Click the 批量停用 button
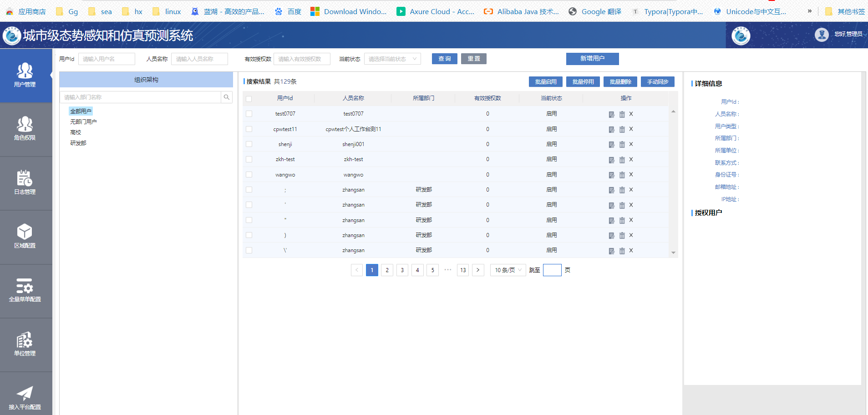 tap(583, 81)
